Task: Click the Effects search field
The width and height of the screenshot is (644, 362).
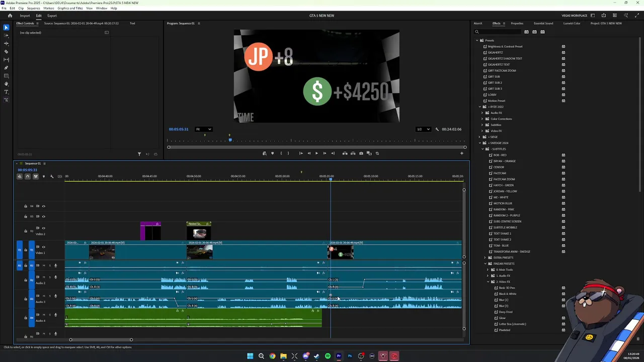Action: pyautogui.click(x=498, y=32)
